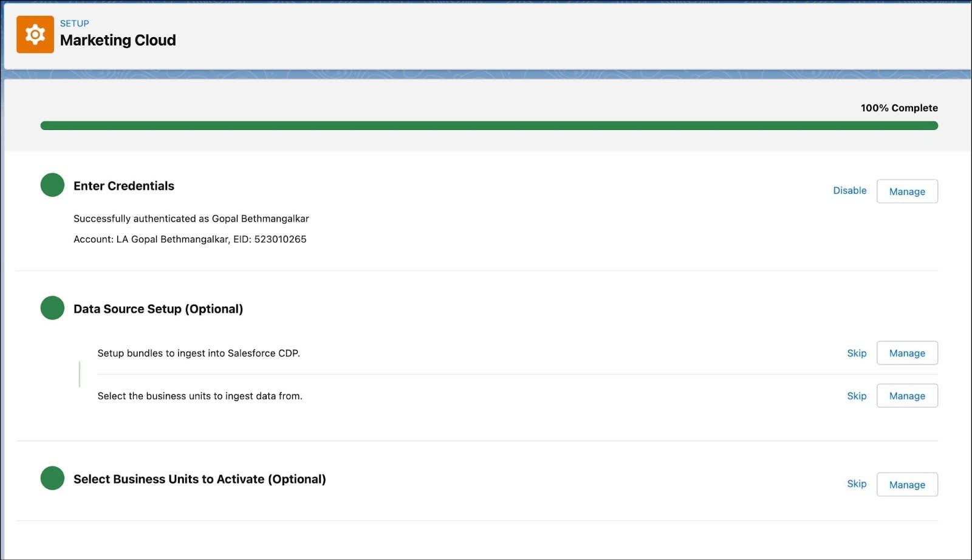Click the orange Setup gear icon
The height and width of the screenshot is (560, 972).
(35, 35)
